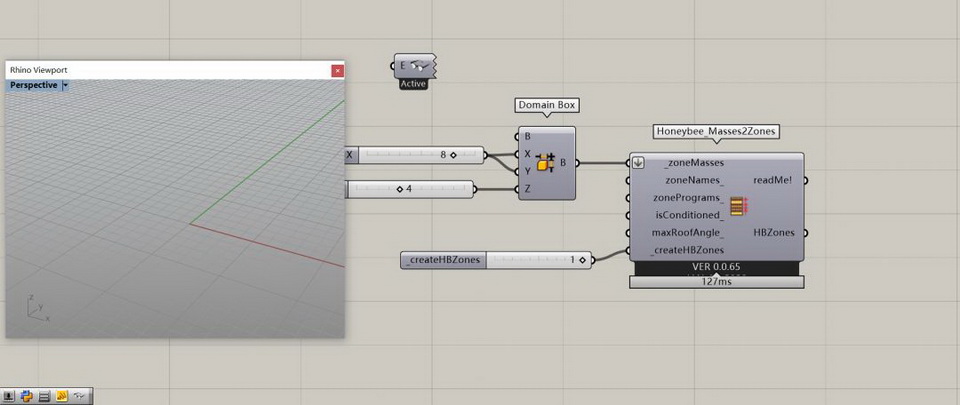Viewport: 960px width, 405px height.
Task: Click the Honeybee_Masses2Zones component center icon
Action: tap(738, 206)
